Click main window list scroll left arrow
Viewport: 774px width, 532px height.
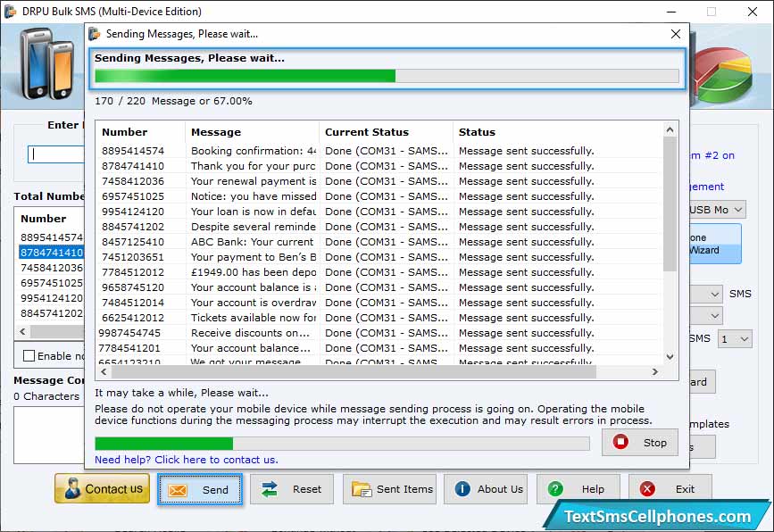tap(22, 332)
